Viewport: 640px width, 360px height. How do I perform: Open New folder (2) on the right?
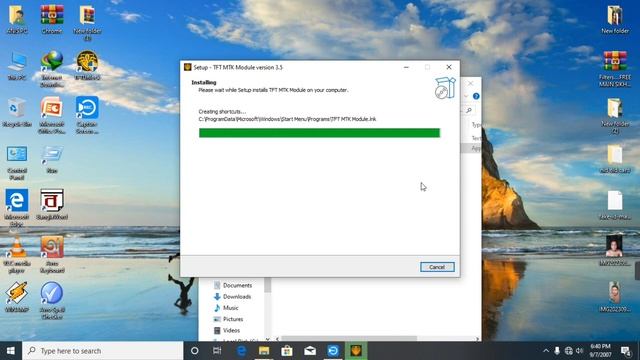tap(615, 116)
